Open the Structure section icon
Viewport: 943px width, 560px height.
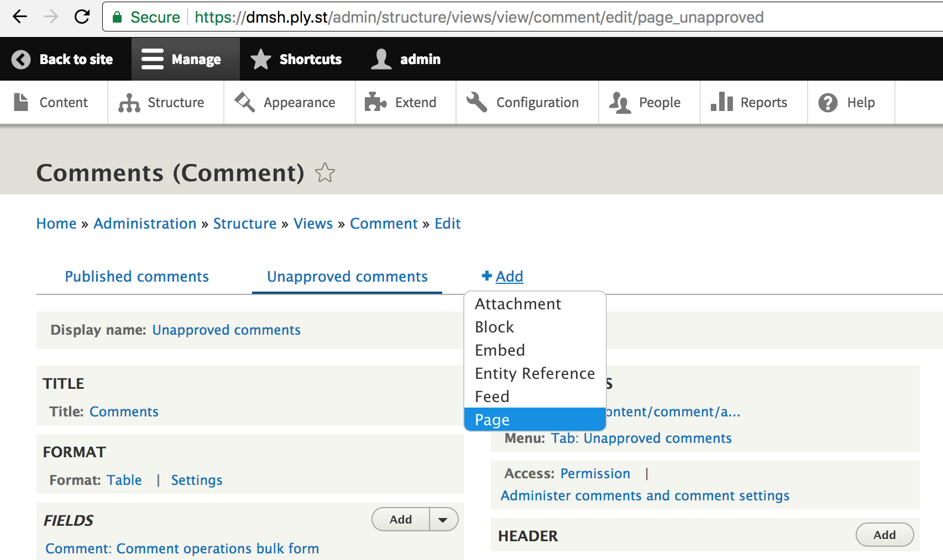coord(129,102)
